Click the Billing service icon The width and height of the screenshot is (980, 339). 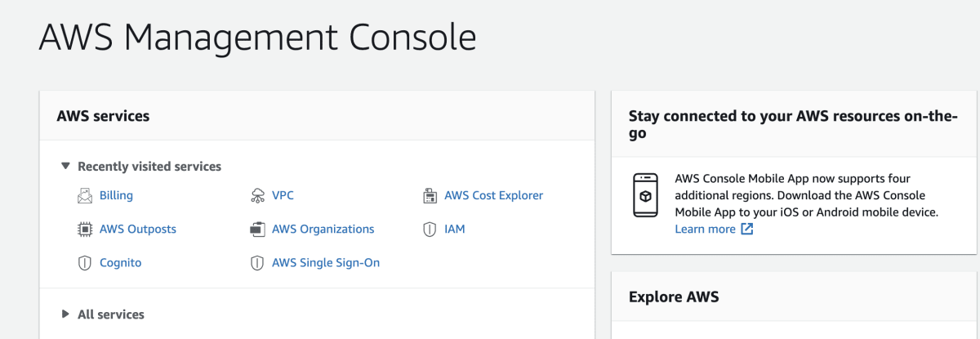[84, 196]
